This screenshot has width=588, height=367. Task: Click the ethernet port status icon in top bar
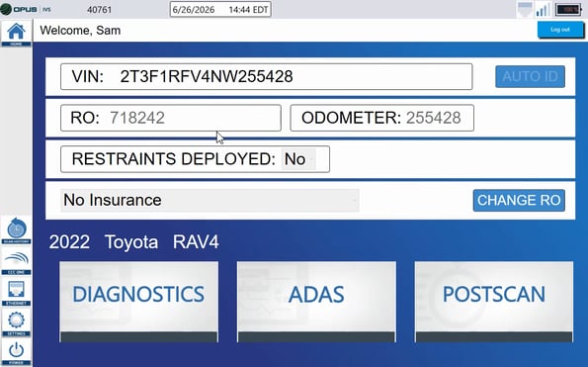(525, 9)
